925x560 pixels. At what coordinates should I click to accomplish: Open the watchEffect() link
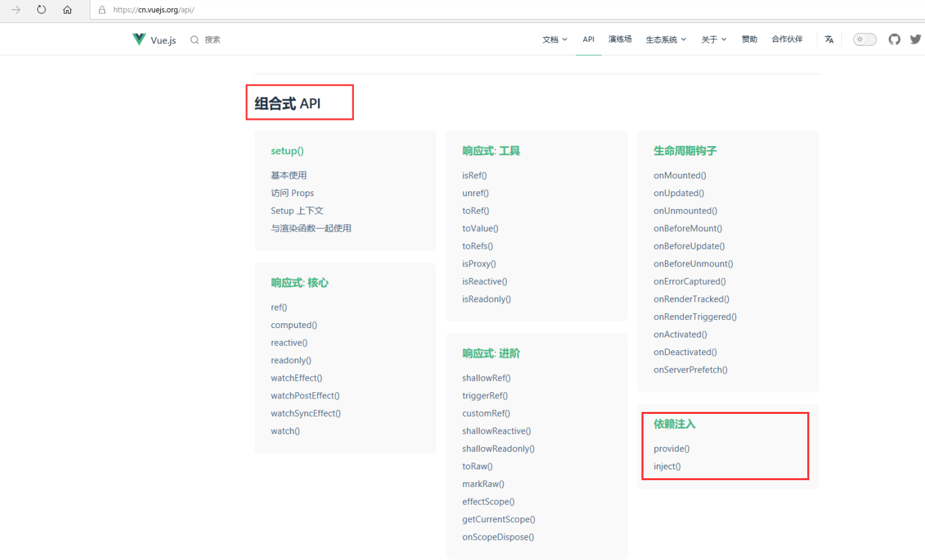[x=296, y=377]
